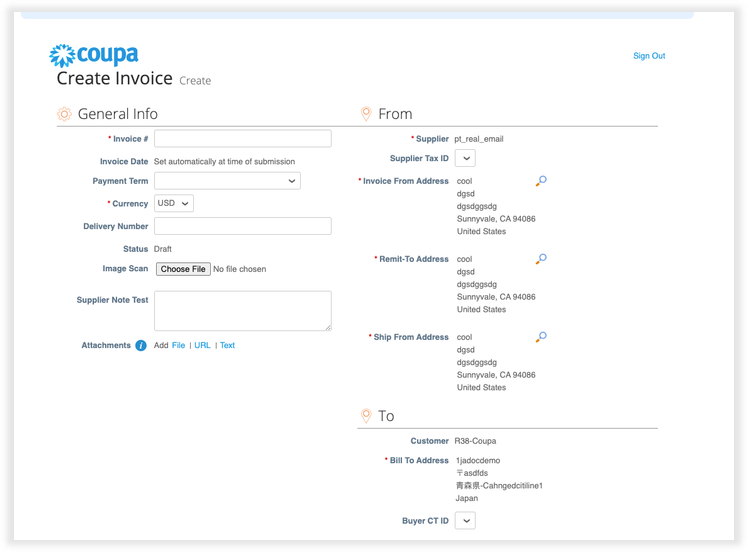Click the General Info gear icon
The width and height of the screenshot is (748, 552).
[x=64, y=114]
